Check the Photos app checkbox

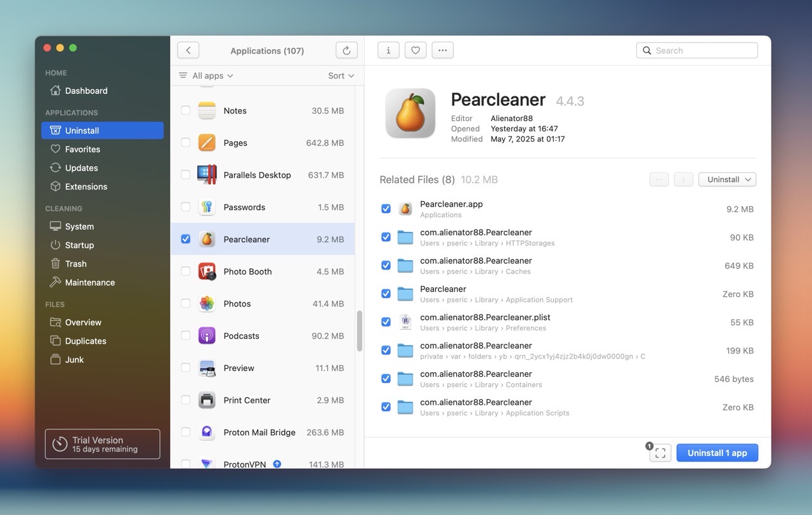tap(186, 303)
